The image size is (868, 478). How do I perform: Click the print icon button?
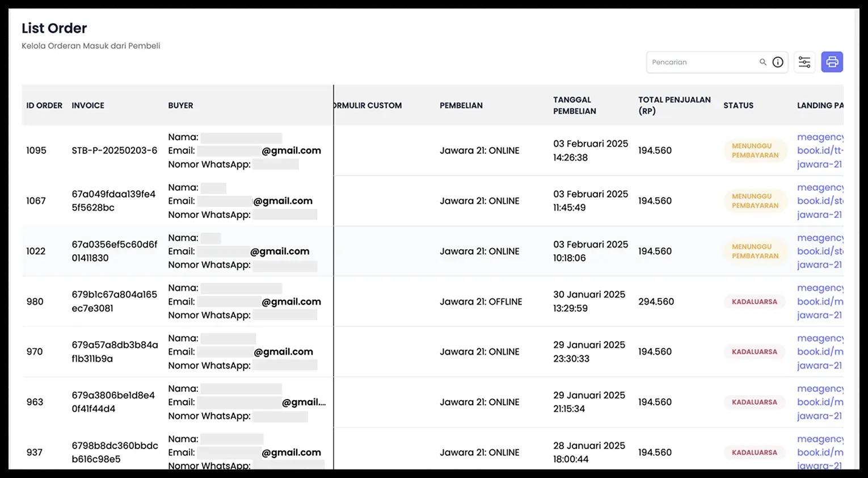pyautogui.click(x=832, y=62)
